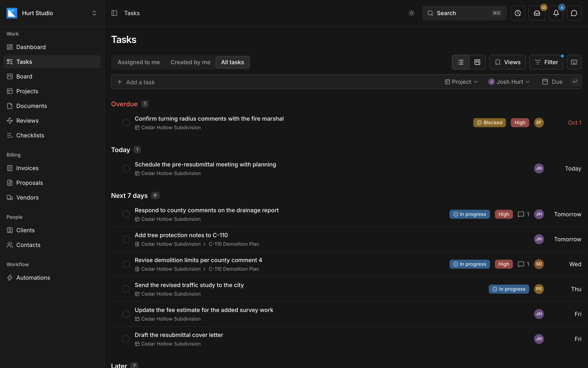The height and width of the screenshot is (368, 588).
Task: Switch to Created by me tab
Action: click(x=190, y=62)
